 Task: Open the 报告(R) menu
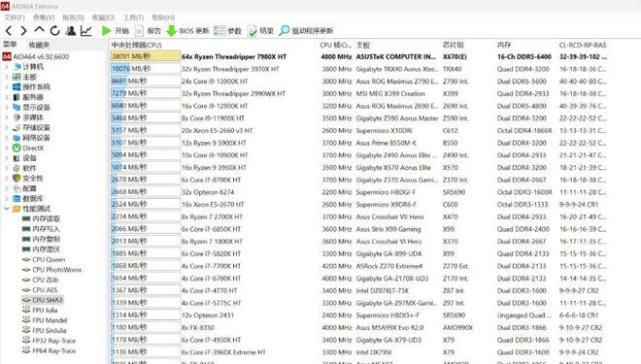(x=73, y=17)
